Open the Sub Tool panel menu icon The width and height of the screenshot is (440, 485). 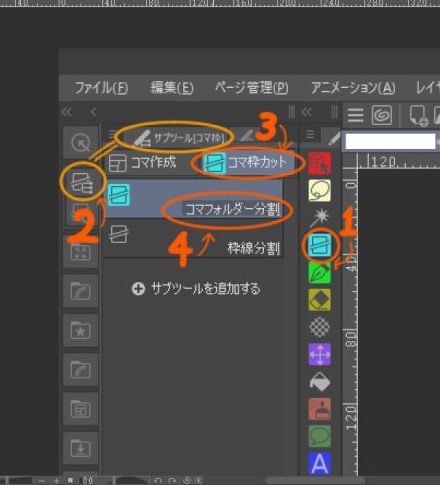(x=112, y=135)
